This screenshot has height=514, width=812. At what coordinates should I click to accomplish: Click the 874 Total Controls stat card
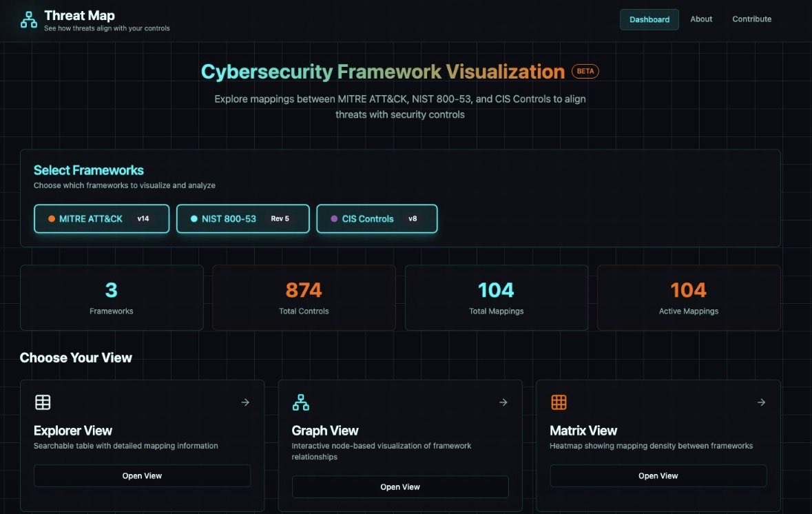(x=304, y=297)
